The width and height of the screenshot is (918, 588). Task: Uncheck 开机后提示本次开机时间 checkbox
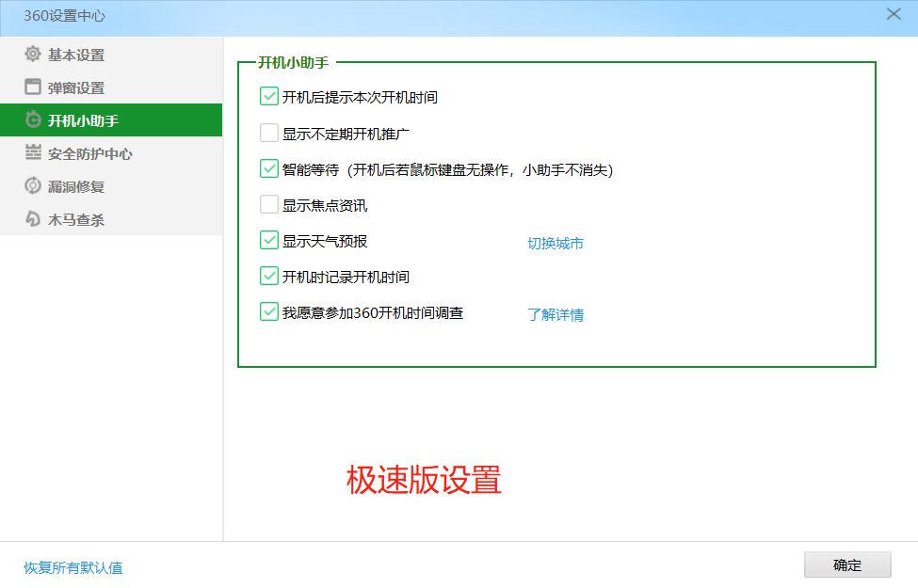[268, 97]
